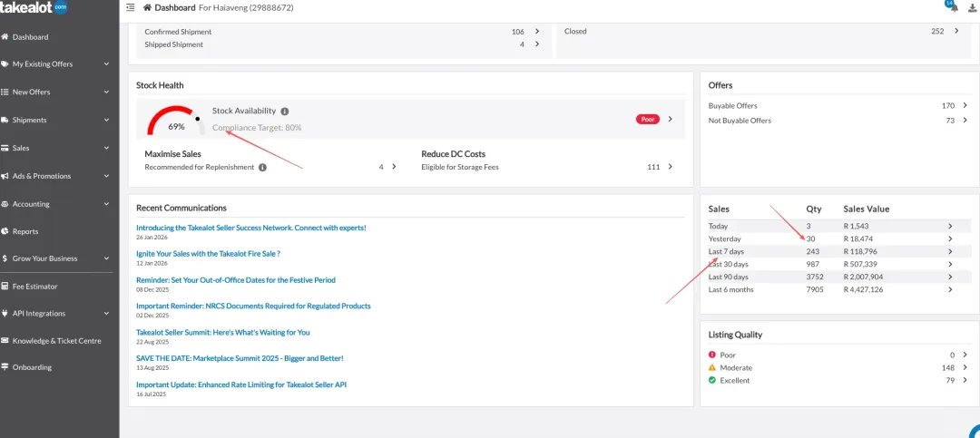Expand My Existing Offers submenu chevron
This screenshot has width=980, height=438.
pyautogui.click(x=107, y=63)
